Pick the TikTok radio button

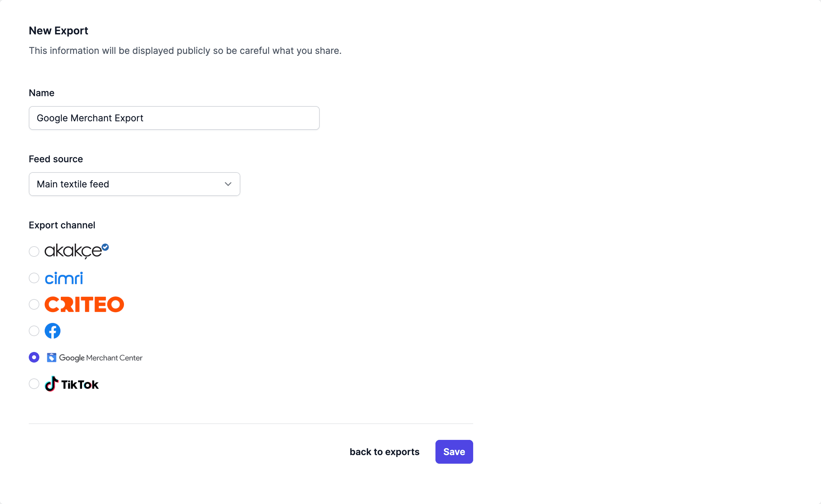[x=34, y=384]
